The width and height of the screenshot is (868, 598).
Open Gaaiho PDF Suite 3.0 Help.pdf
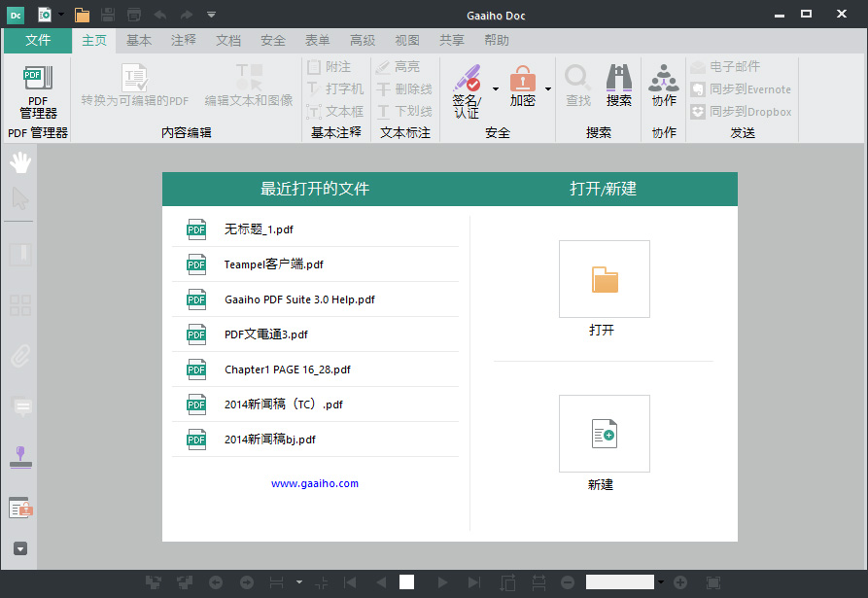[316, 299]
